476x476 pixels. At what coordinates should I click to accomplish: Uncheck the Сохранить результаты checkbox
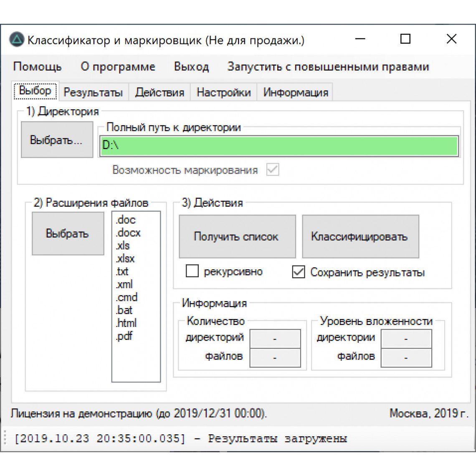[299, 272]
